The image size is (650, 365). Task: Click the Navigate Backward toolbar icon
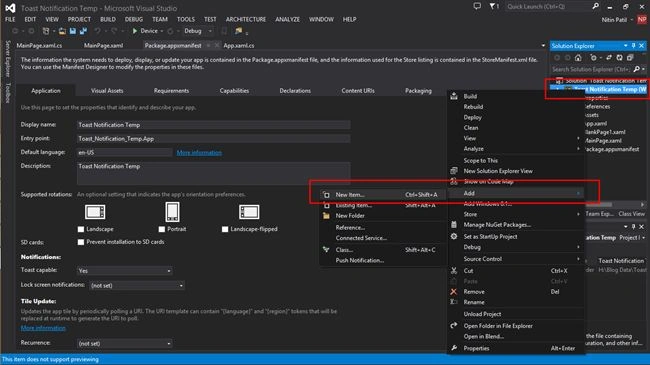tap(15, 31)
